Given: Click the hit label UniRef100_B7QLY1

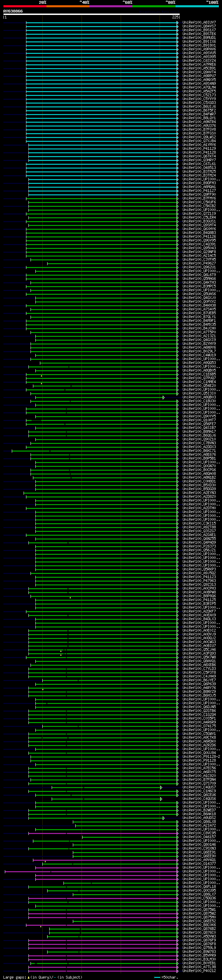Looking at the screenshot, I should coord(199,317).
